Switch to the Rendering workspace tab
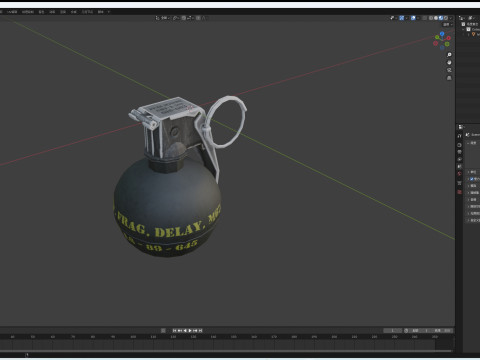Screen dimensions: 480x360 pos(63,12)
